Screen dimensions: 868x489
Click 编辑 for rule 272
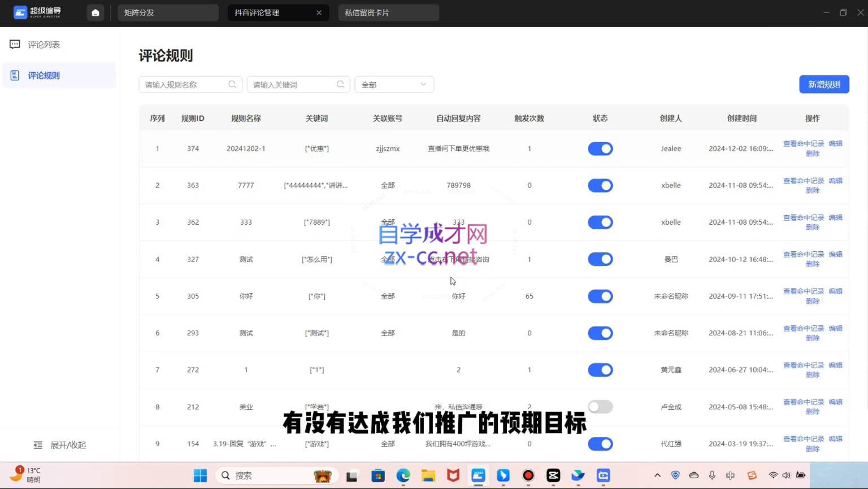pos(835,365)
